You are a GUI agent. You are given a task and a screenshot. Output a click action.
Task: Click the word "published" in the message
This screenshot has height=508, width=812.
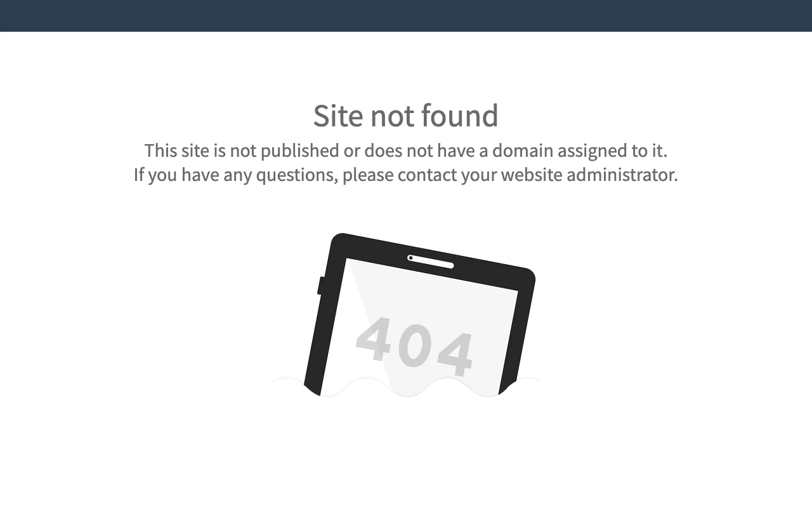tap(300, 151)
